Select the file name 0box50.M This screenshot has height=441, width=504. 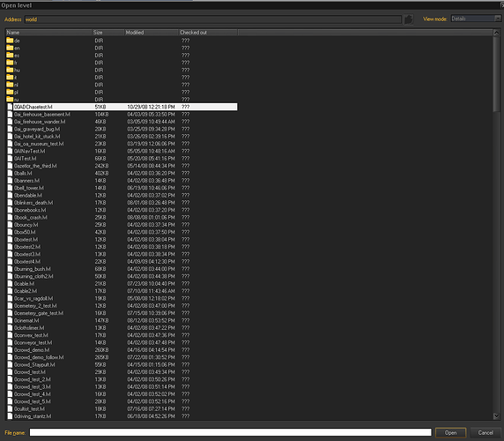[x=25, y=232]
